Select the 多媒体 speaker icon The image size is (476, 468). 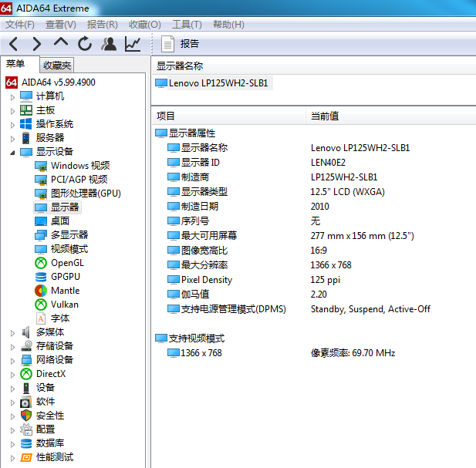click(x=26, y=332)
